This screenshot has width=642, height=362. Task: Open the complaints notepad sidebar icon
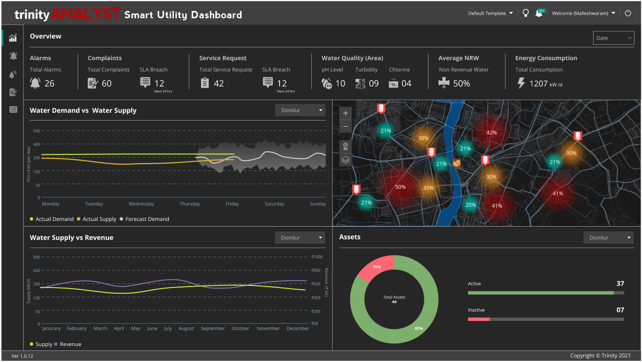(x=13, y=92)
